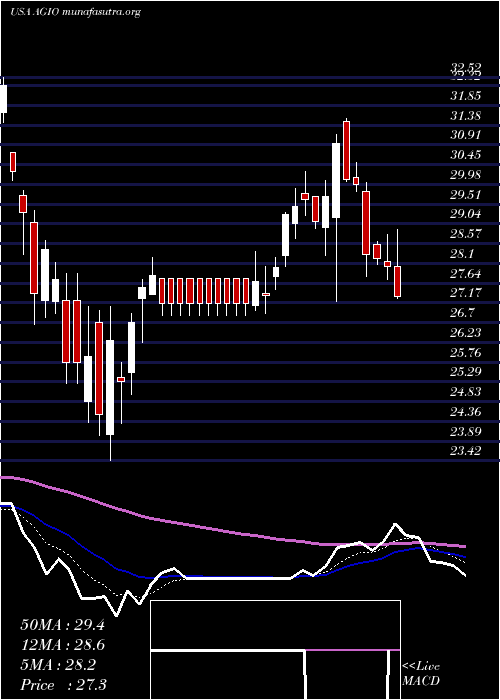Screen dimensions: 500x700
Task: Click the last red candlestick at the chart's right end
Action: (397, 281)
